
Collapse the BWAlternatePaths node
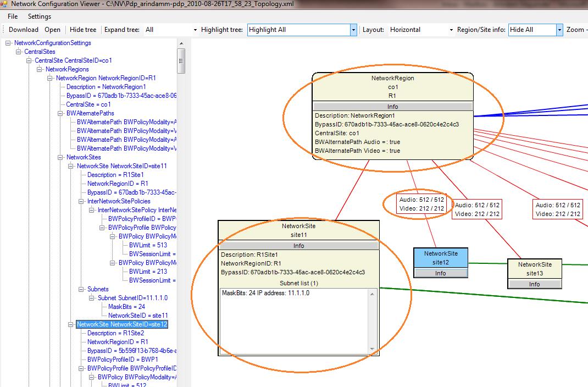pyautogui.click(x=60, y=113)
